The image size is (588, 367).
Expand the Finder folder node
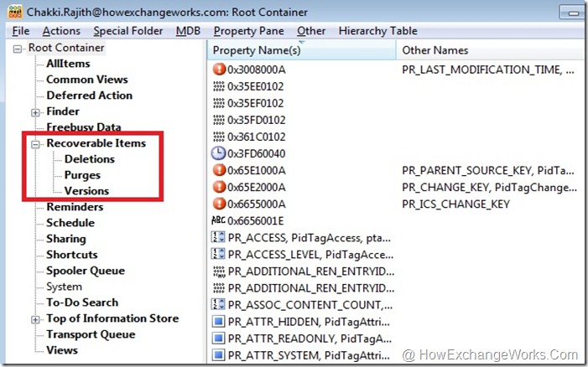[35, 112]
